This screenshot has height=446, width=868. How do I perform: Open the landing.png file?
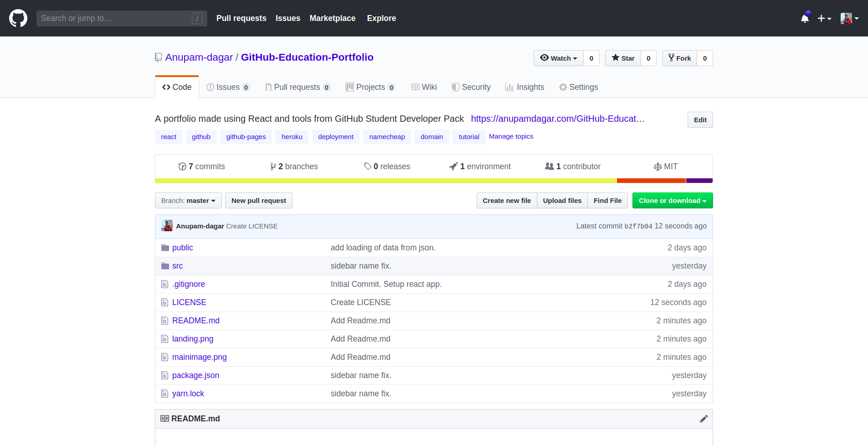click(193, 339)
